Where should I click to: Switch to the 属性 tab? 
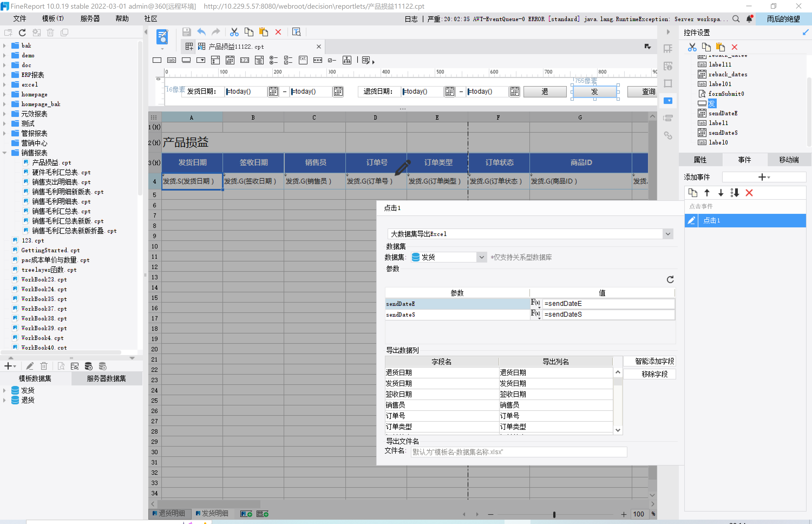click(700, 160)
